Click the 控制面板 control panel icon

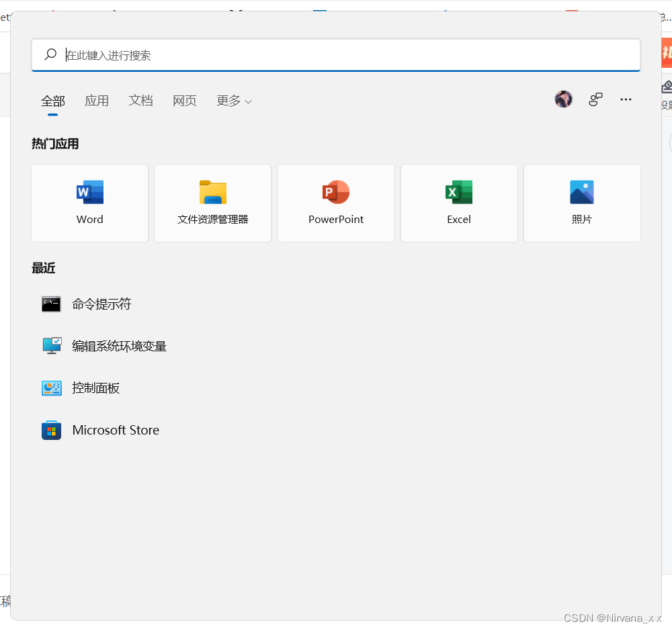click(52, 388)
